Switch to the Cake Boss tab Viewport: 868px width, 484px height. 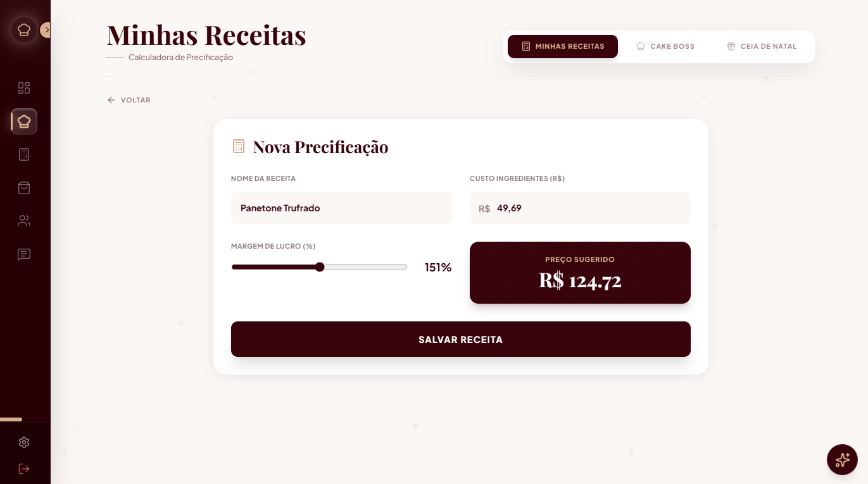[x=665, y=46]
